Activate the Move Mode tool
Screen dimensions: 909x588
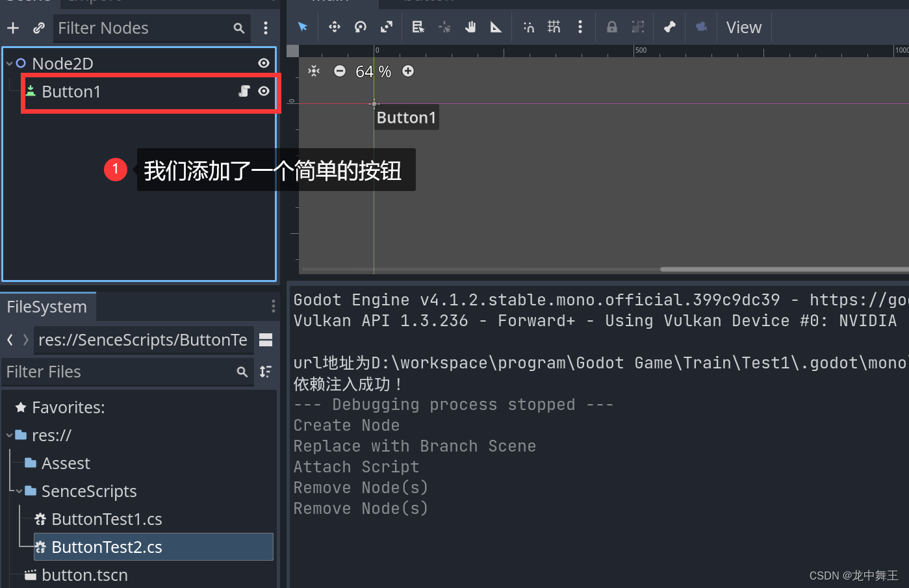334,27
